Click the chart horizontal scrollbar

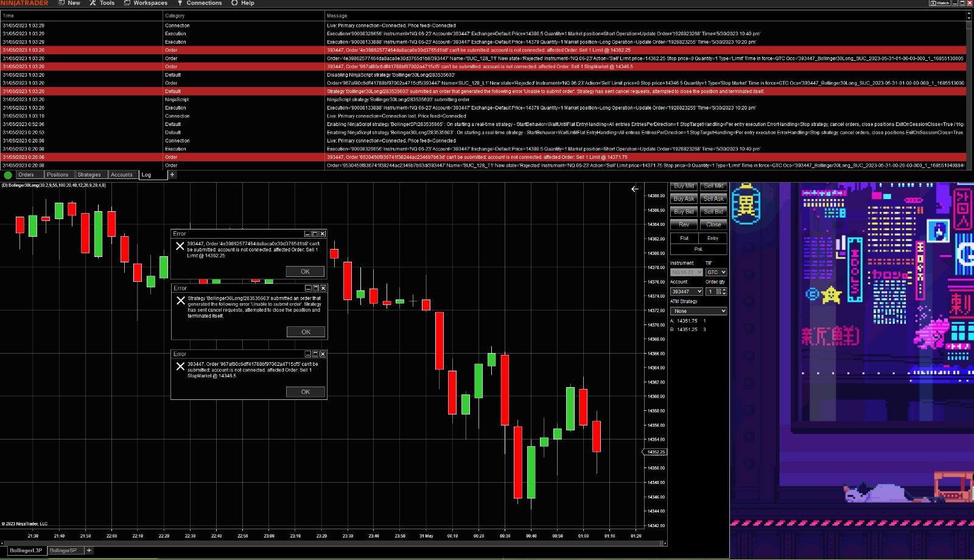coord(334,543)
